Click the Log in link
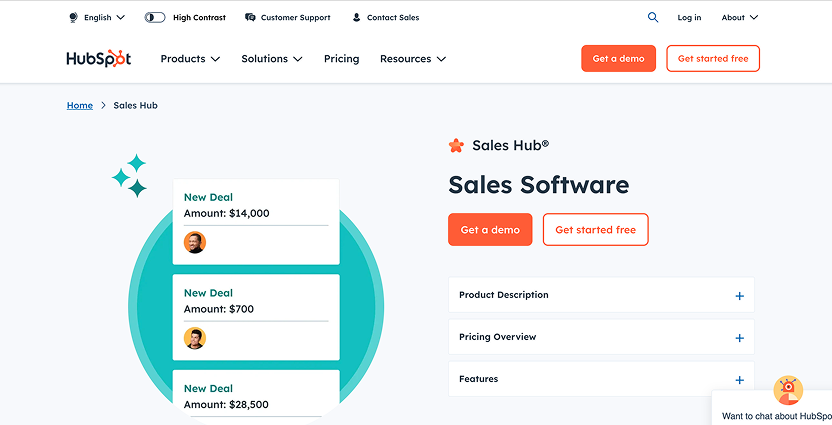The height and width of the screenshot is (425, 832). coord(689,18)
